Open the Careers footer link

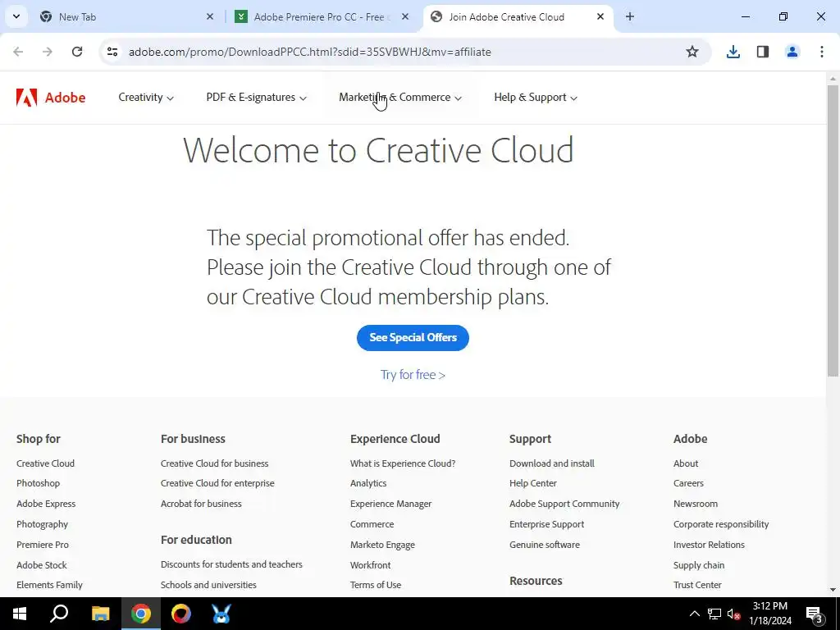[688, 483]
